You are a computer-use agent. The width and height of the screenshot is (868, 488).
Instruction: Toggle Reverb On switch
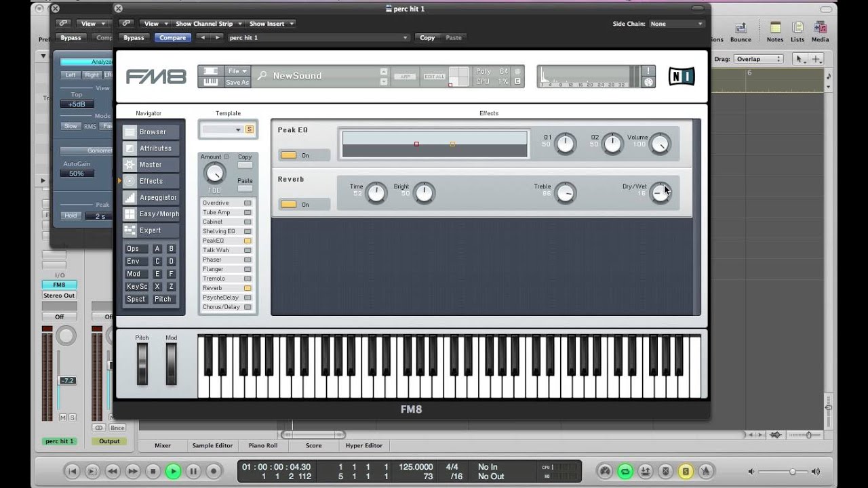click(289, 205)
